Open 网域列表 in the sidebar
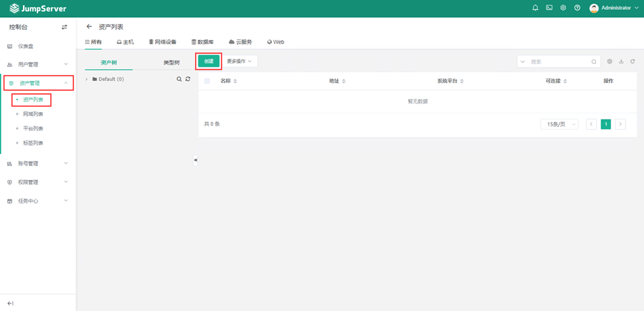 [33, 114]
